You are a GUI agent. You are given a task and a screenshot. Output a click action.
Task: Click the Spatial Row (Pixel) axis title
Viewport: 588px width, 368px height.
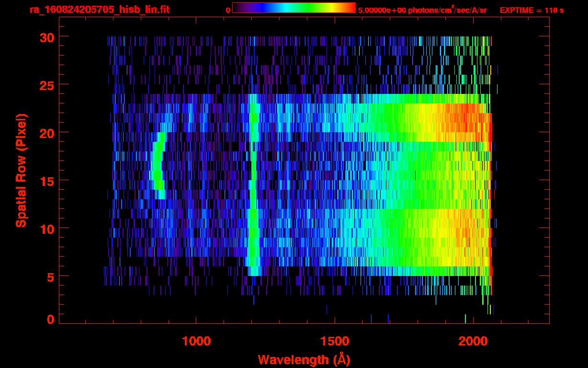click(x=21, y=171)
